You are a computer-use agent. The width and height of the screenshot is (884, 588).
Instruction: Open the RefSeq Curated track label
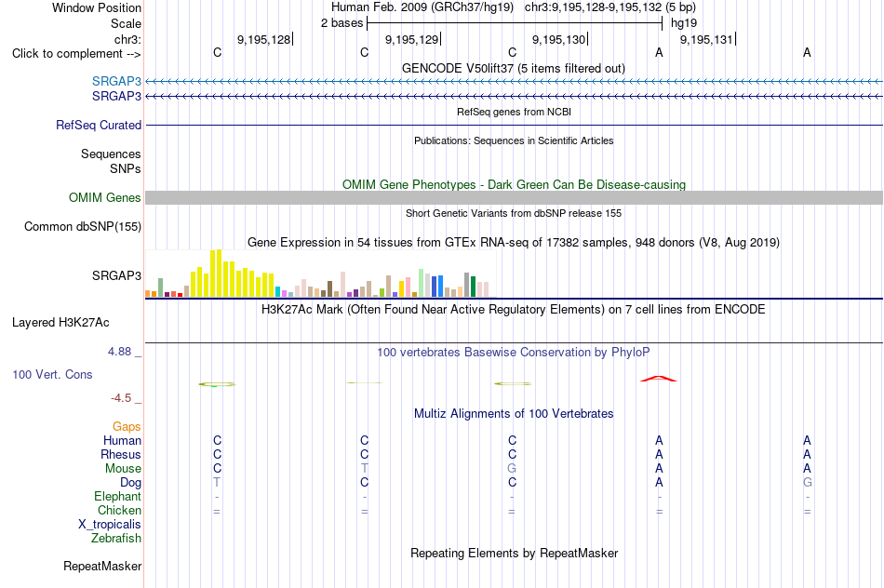tap(98, 126)
